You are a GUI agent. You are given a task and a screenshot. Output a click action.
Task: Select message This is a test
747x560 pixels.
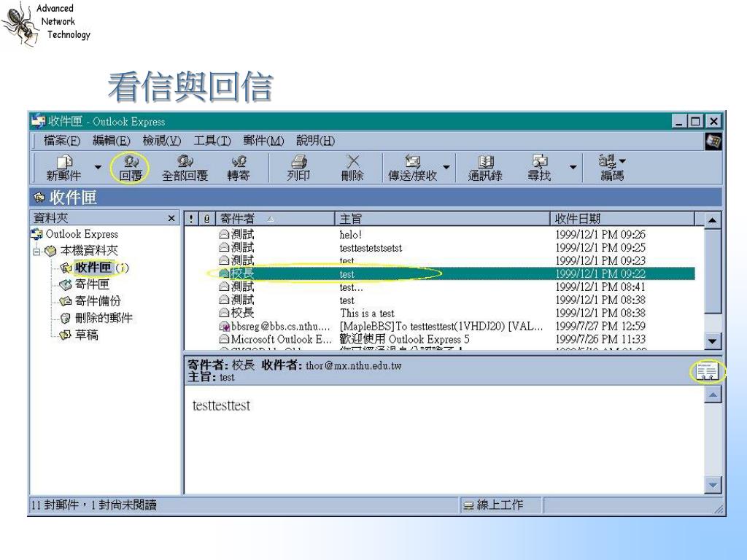pos(439,313)
